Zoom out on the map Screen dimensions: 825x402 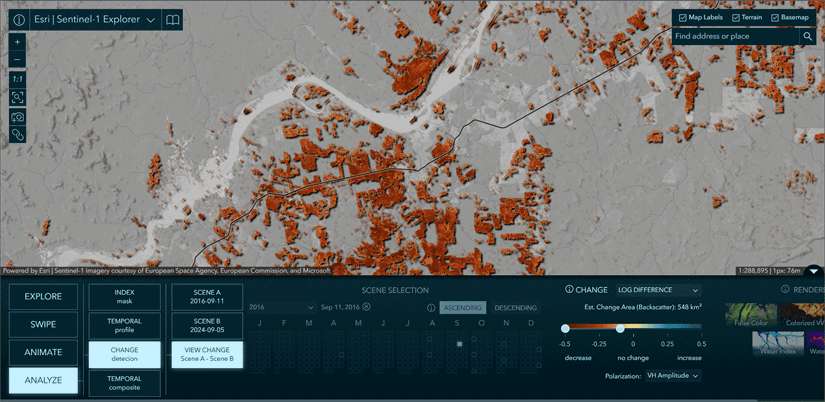[x=17, y=59]
